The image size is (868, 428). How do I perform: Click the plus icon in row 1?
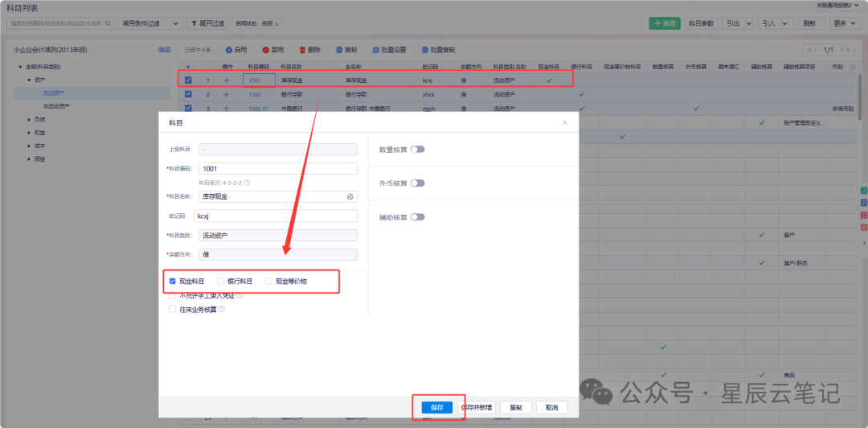(226, 80)
